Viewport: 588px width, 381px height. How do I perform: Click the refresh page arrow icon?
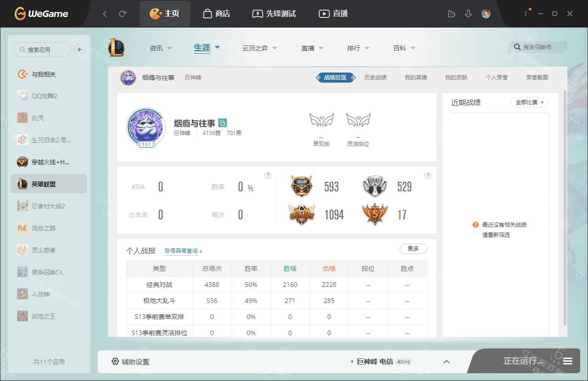[122, 14]
